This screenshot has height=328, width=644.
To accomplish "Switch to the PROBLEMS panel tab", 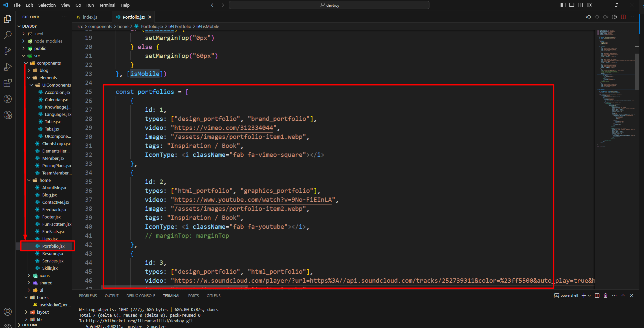I will click(x=88, y=296).
